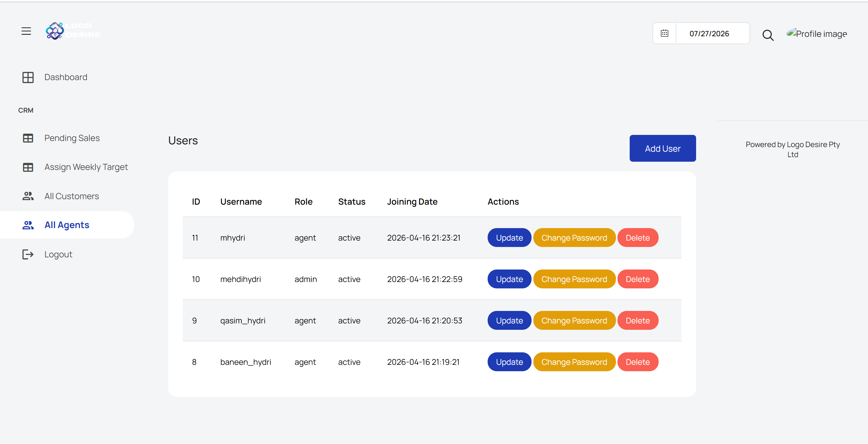Choose Logout in the sidebar
Screen dimensions: 868x444
pyautogui.click(x=58, y=255)
